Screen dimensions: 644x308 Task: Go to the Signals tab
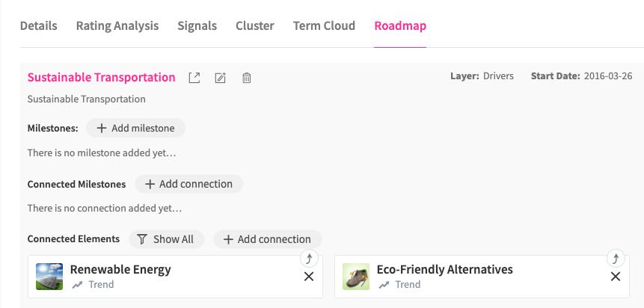click(197, 25)
